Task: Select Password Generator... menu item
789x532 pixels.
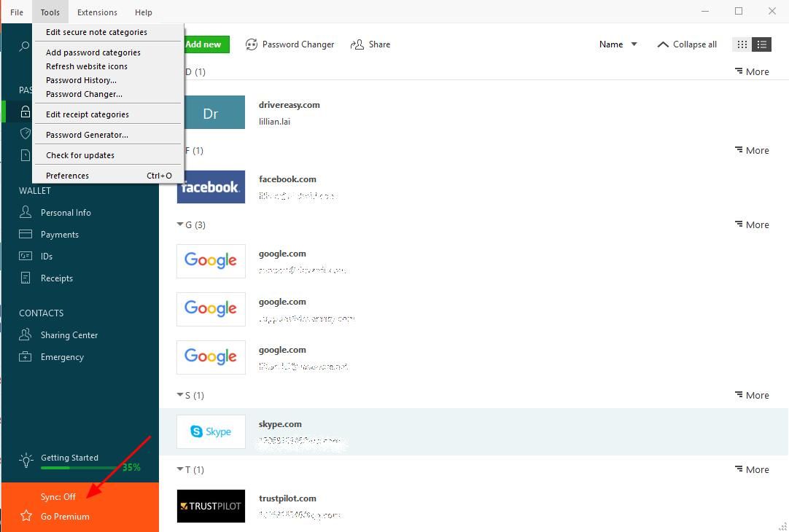Action: (87, 135)
